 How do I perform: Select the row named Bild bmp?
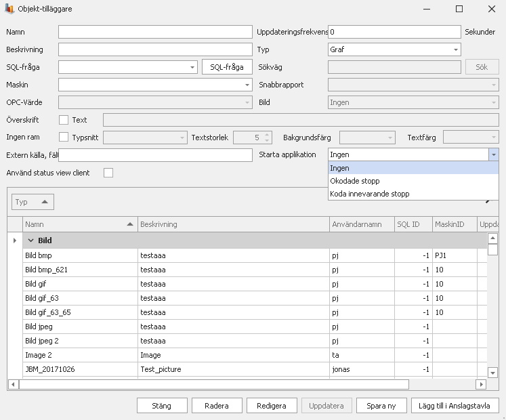click(x=255, y=255)
